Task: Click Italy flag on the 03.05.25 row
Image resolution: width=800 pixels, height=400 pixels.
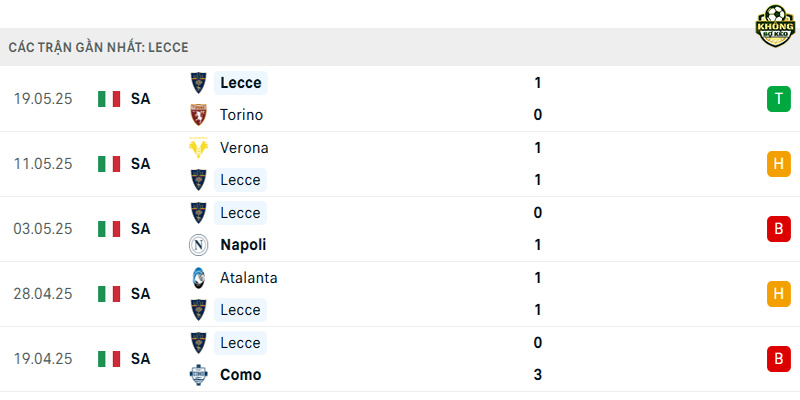Action: pos(109,229)
